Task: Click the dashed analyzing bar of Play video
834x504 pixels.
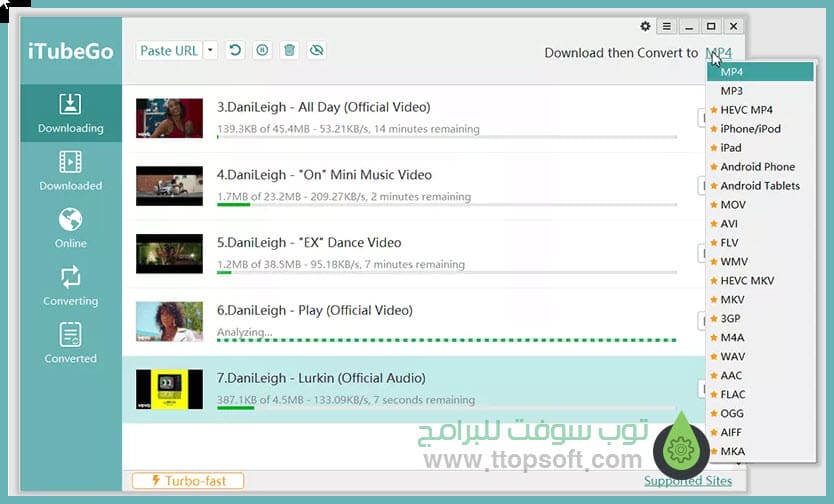Action: 447,340
